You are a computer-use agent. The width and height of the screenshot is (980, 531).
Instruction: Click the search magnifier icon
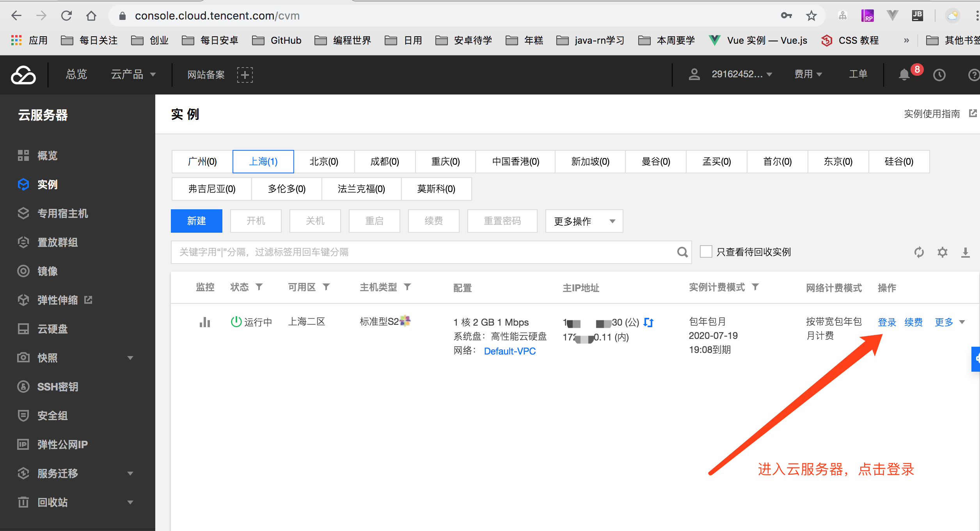point(682,252)
